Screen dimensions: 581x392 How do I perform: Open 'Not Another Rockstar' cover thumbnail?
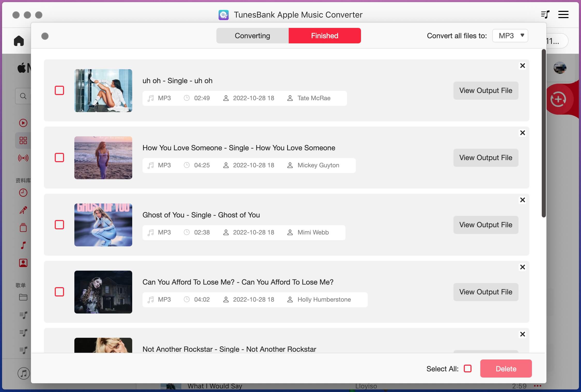(103, 345)
